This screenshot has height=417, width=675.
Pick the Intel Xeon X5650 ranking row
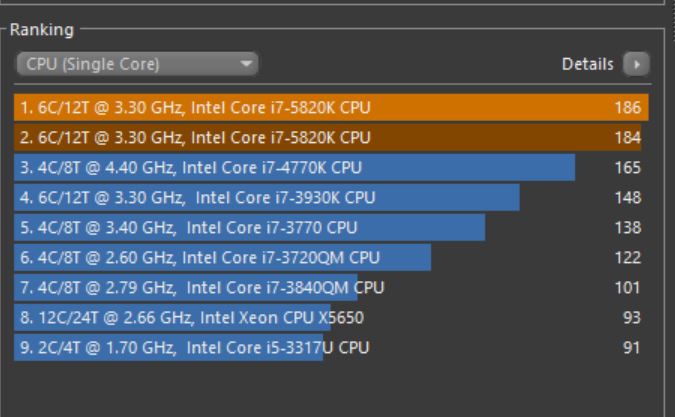tap(190, 318)
